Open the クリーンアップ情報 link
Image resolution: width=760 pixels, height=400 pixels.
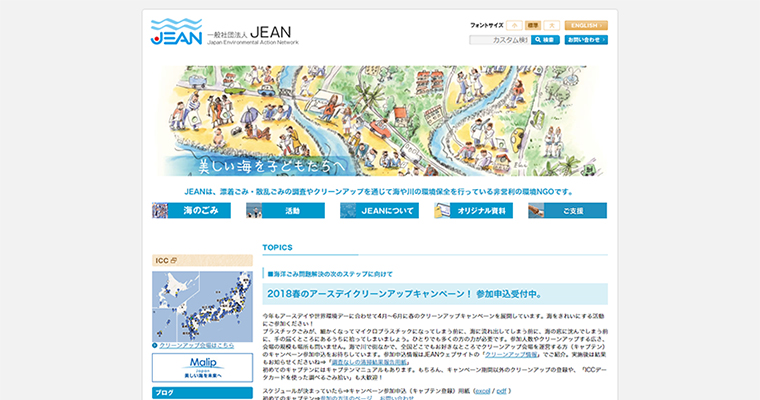[x=511, y=354]
